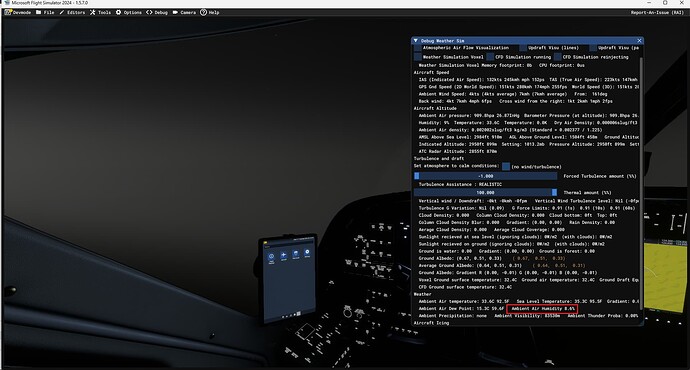Click the fourth icon on the cockpit tablet
Screen dimensions: 690x370
click(x=307, y=253)
